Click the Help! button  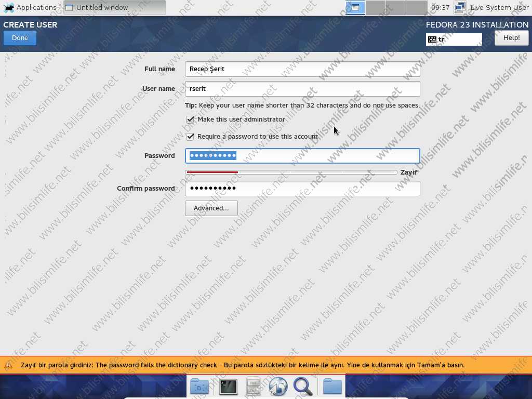pos(511,38)
